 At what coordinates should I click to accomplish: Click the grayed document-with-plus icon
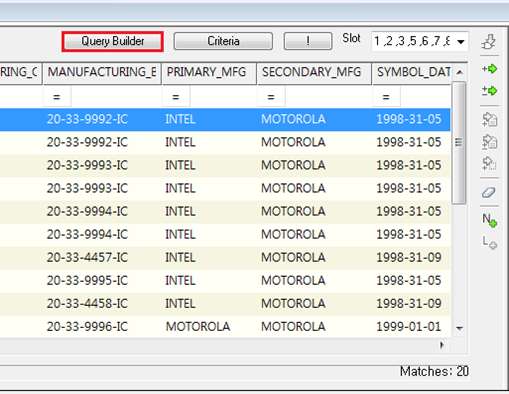click(x=489, y=119)
